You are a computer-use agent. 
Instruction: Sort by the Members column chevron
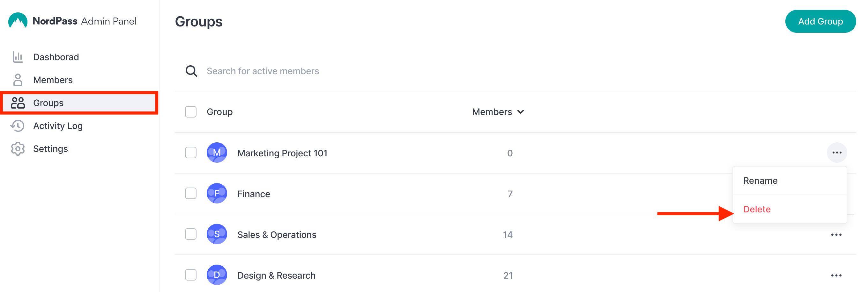click(x=521, y=112)
